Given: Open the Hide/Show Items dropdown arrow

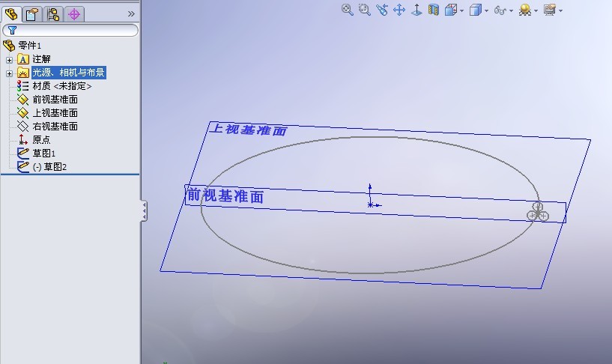Looking at the screenshot, I should pos(511,11).
